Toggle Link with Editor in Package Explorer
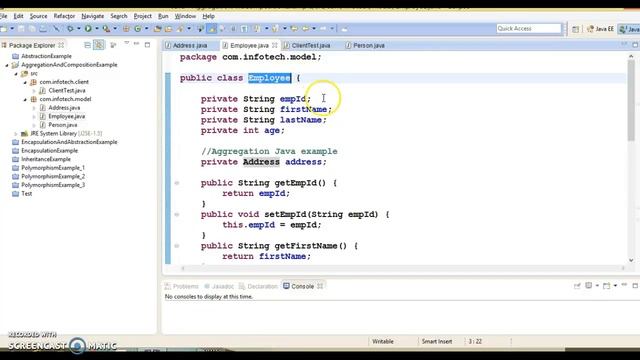The height and width of the screenshot is (360, 640). coord(99,45)
